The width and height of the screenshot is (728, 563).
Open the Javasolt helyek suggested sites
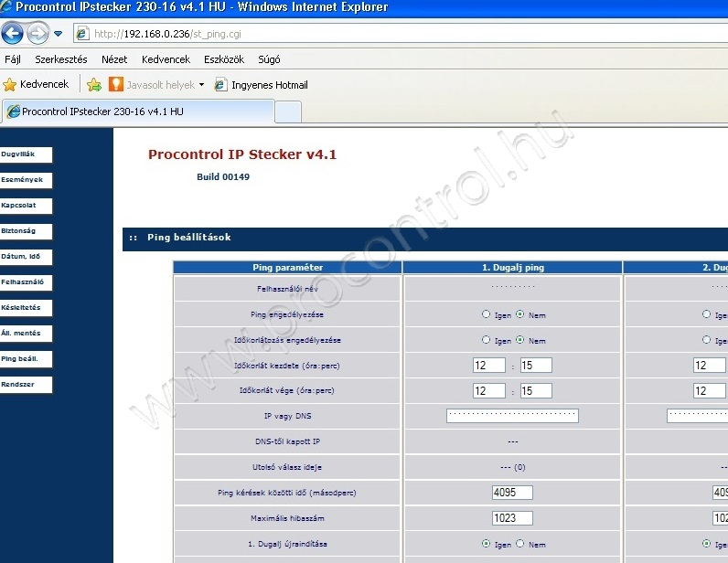point(156,84)
